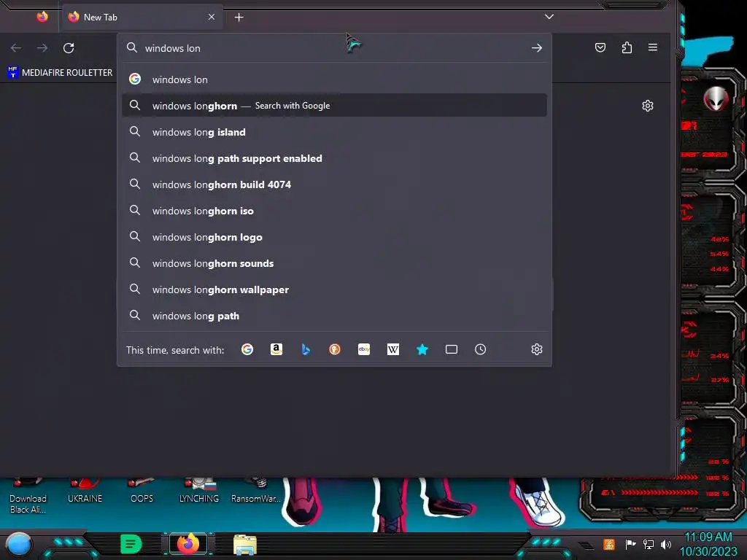Select suggestion 'windows long island'
This screenshot has height=560, width=747.
pos(334,132)
